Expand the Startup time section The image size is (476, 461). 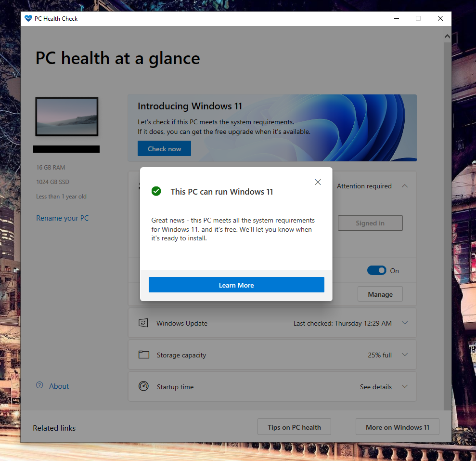point(405,386)
